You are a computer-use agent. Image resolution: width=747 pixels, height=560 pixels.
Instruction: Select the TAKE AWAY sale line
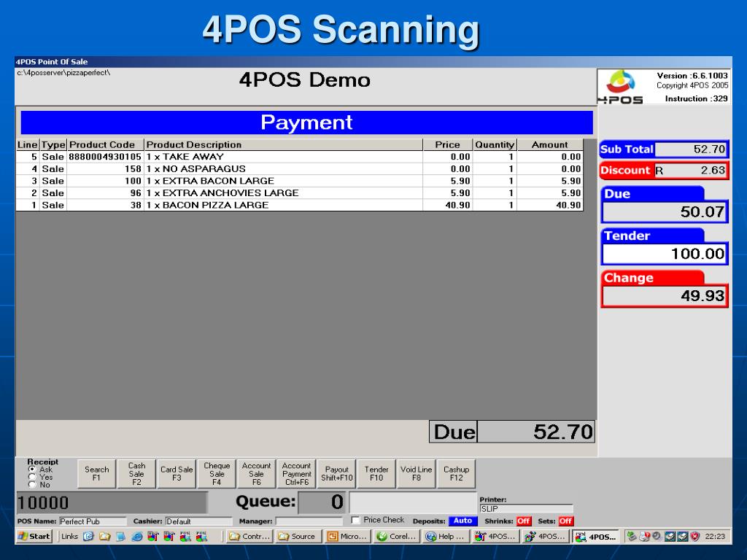point(300,157)
